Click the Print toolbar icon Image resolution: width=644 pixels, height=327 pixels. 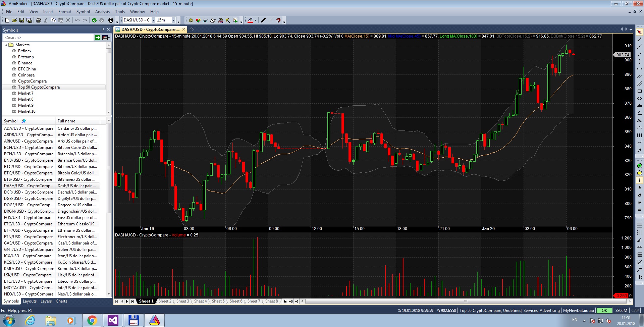pyautogui.click(x=39, y=20)
